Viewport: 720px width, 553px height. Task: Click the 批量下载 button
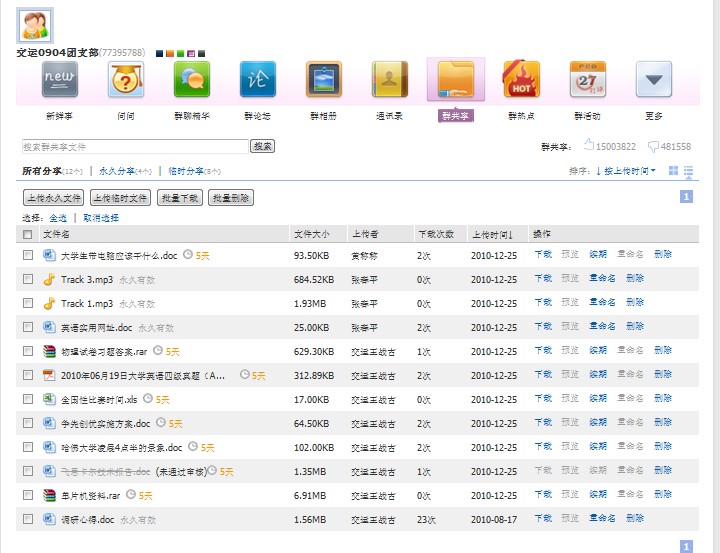click(179, 198)
